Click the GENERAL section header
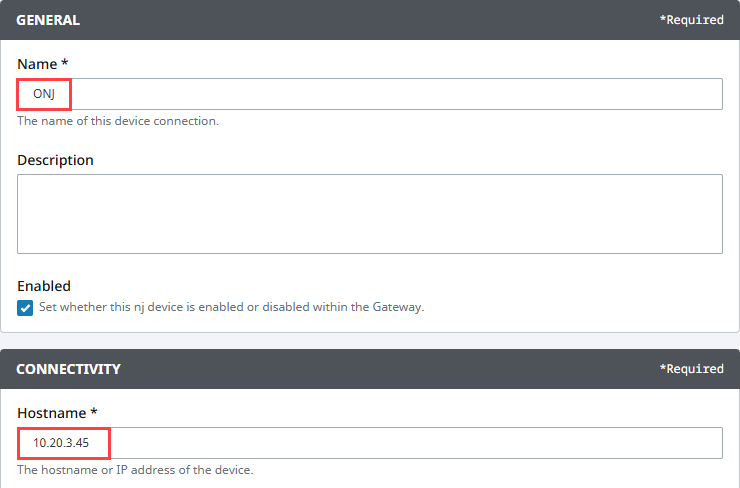Screen dimensions: 740x488 (x=48, y=20)
